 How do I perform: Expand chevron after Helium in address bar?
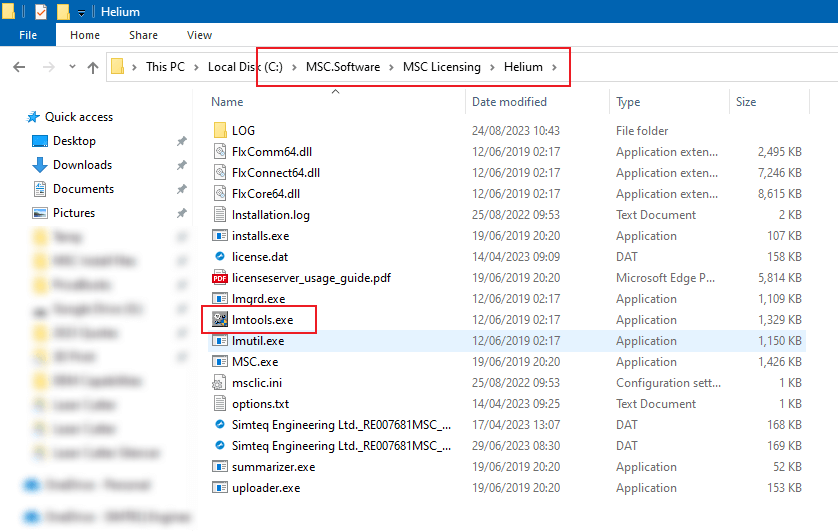point(556,68)
